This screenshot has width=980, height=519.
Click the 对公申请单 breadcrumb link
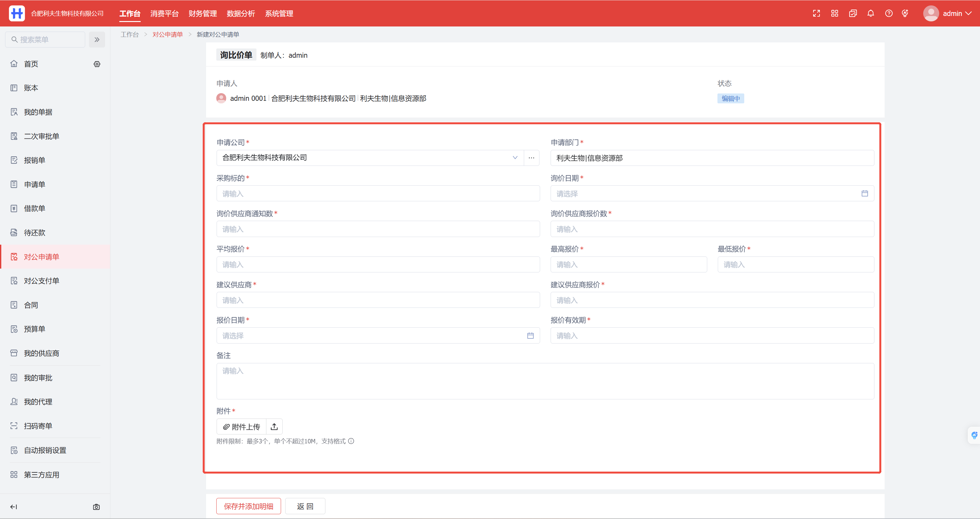point(167,34)
